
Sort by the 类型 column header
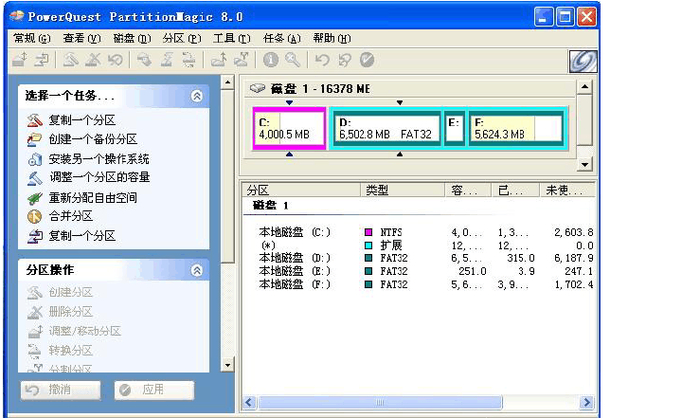coord(403,190)
